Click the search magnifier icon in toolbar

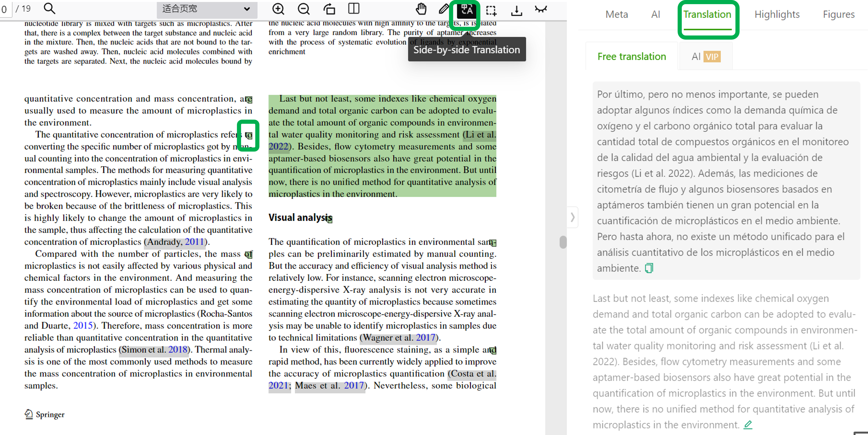click(49, 8)
